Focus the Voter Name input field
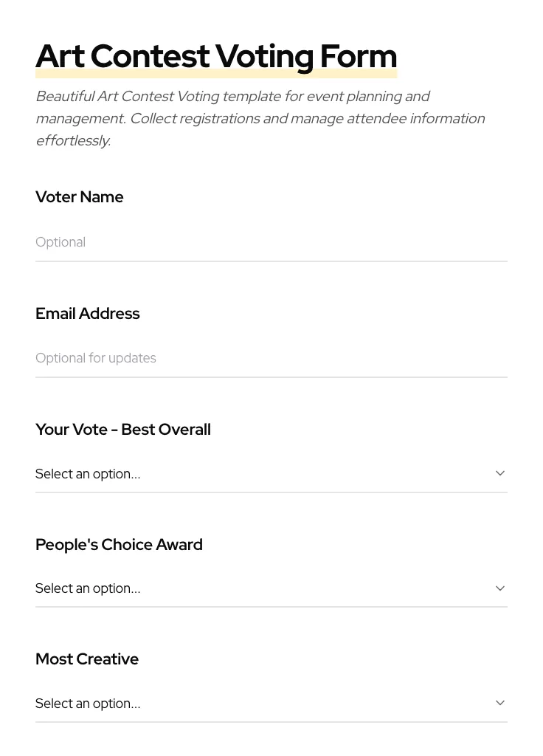The width and height of the screenshot is (543, 756). pyautogui.click(x=271, y=242)
